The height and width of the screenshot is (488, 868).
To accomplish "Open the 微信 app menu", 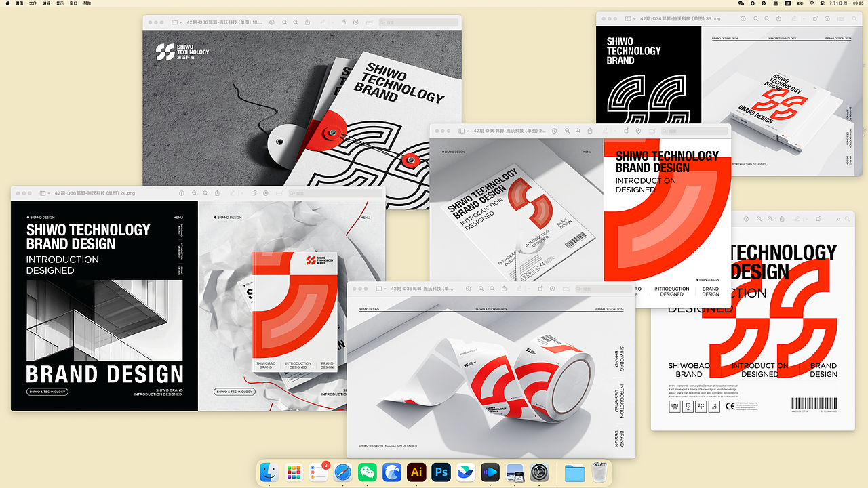I will coord(19,3).
